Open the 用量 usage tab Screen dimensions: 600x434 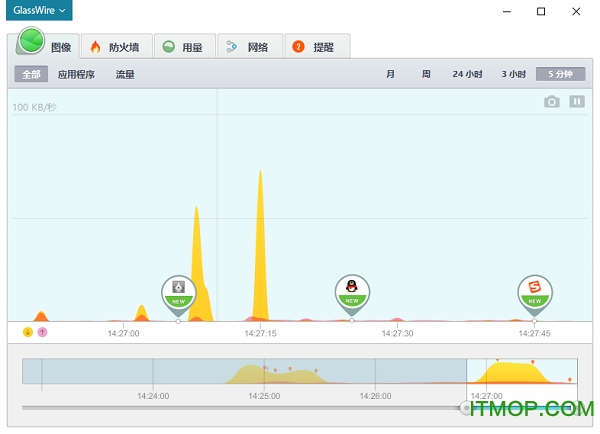click(x=183, y=46)
